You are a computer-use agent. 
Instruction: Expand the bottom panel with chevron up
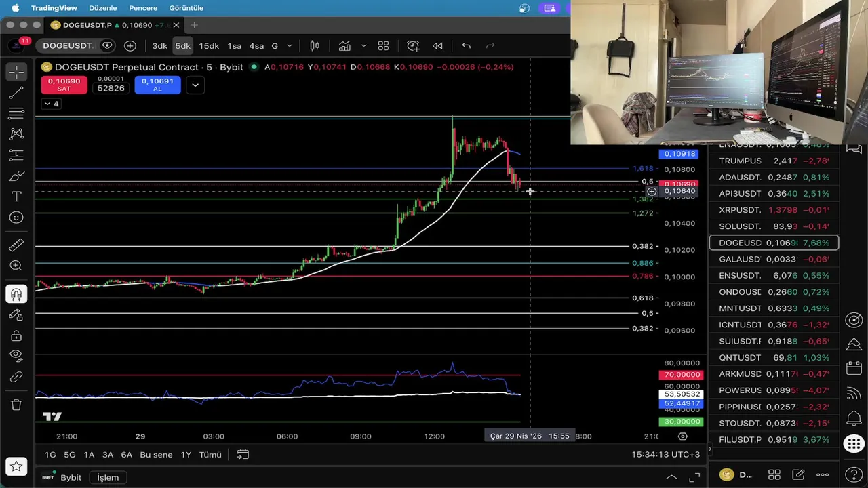click(x=671, y=478)
